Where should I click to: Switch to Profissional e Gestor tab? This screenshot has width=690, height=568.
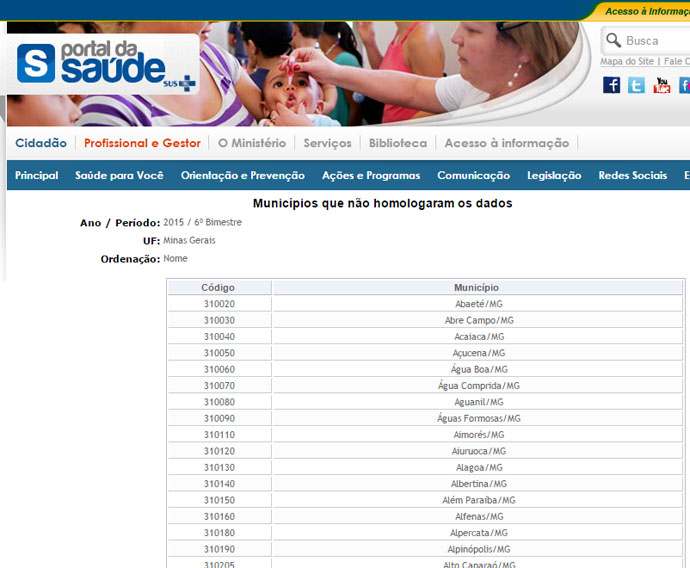[x=142, y=143]
